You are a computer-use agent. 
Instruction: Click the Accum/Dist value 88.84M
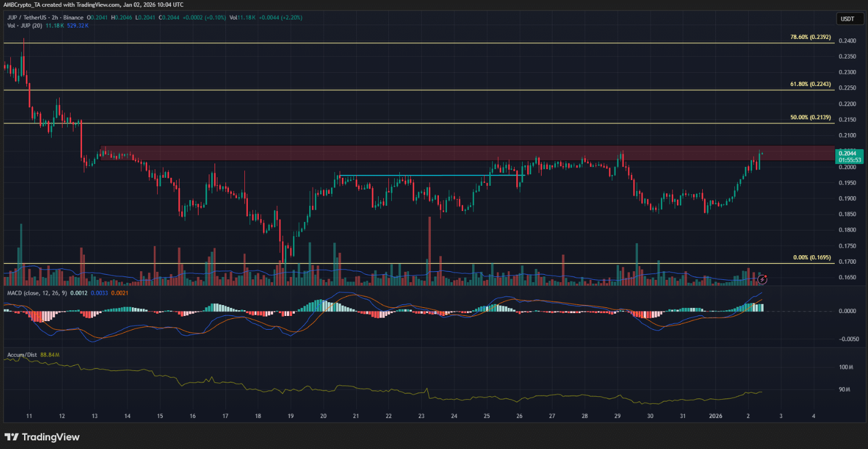click(x=49, y=355)
